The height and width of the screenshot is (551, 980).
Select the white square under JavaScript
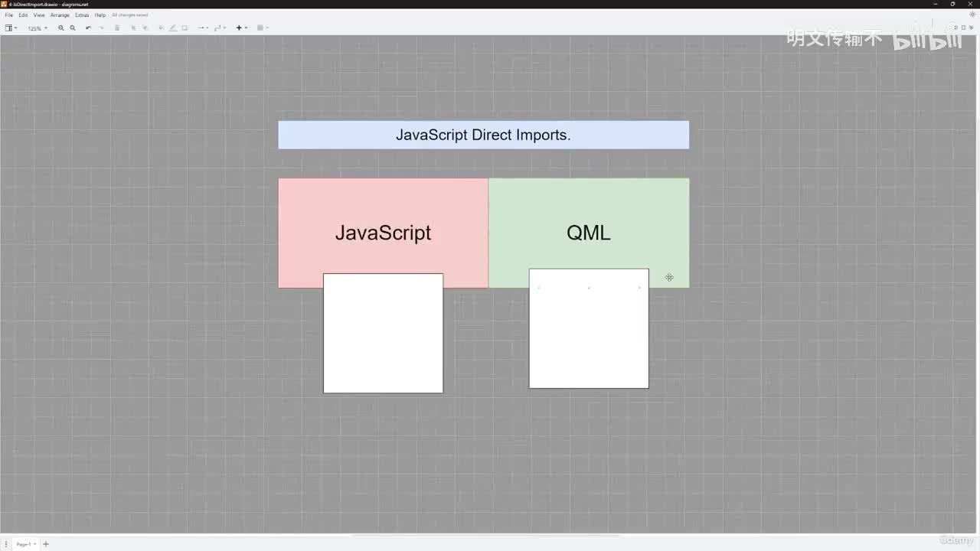(383, 333)
